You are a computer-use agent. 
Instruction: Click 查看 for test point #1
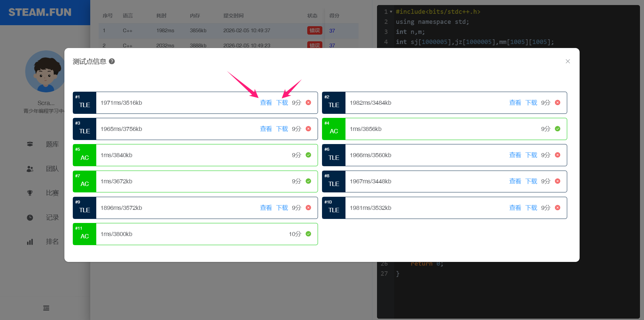[x=266, y=103]
